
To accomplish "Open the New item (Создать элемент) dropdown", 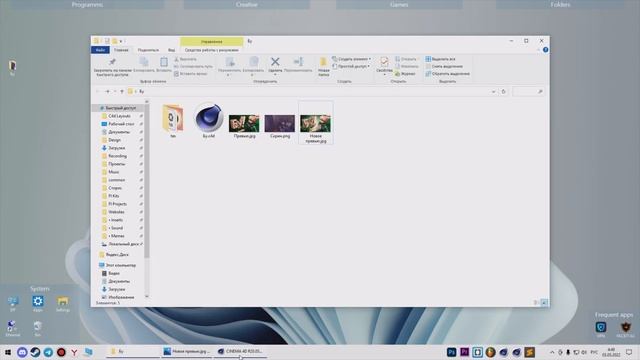I will [351, 59].
